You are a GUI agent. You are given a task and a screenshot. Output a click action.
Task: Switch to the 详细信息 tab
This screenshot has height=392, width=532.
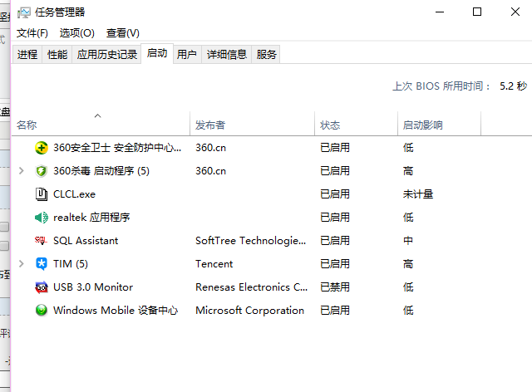pos(227,54)
